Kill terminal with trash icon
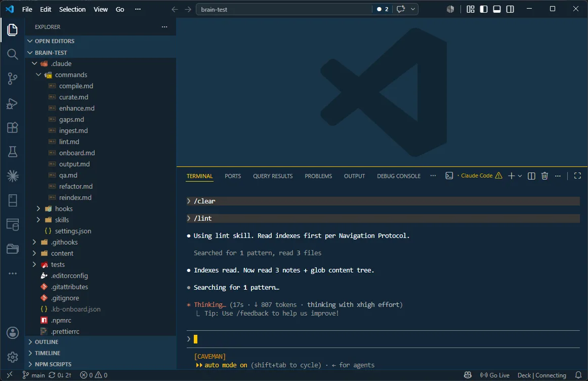The width and height of the screenshot is (588, 381). [x=544, y=176]
